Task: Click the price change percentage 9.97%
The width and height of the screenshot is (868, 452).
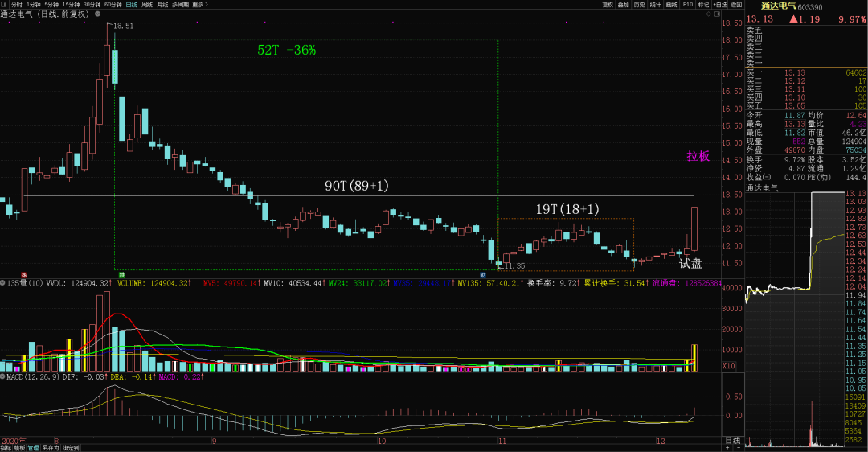Action: tap(851, 18)
